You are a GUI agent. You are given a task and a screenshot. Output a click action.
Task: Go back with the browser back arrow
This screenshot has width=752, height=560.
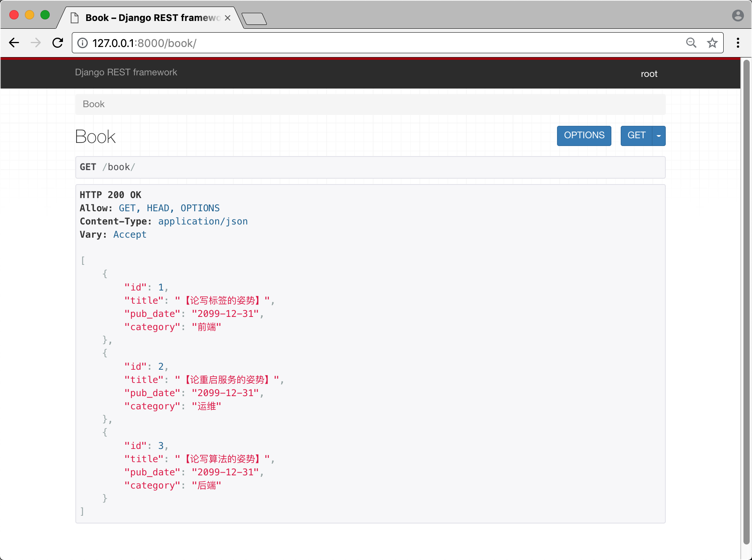(x=14, y=43)
